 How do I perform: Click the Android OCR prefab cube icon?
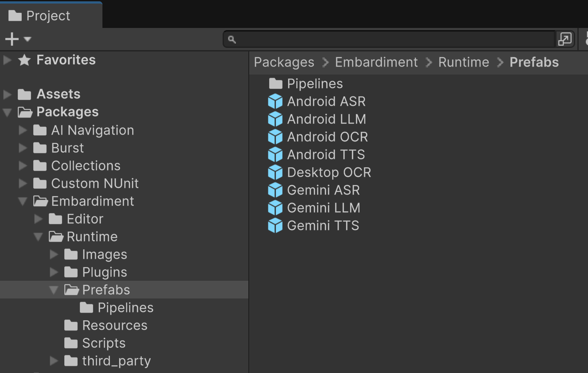275,137
